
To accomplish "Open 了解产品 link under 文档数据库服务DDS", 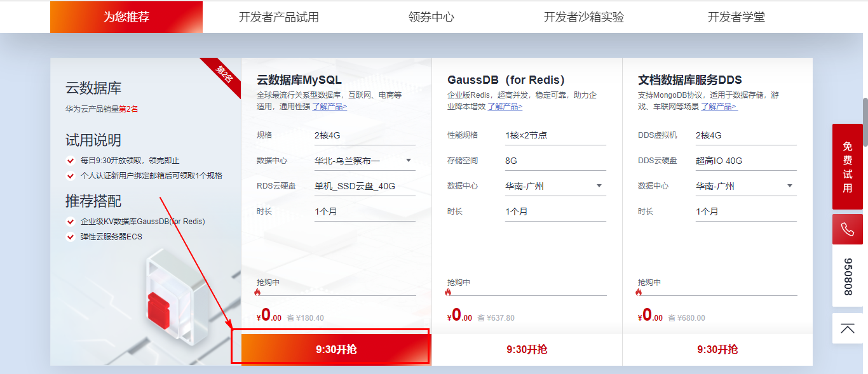I will click(719, 107).
